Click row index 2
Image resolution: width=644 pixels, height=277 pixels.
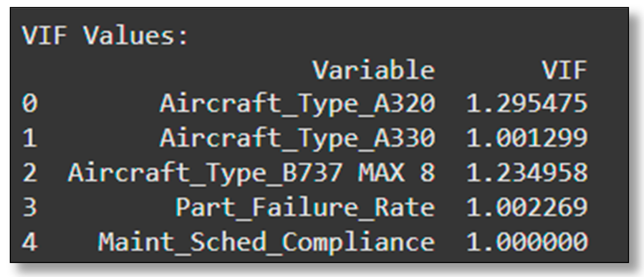click(x=30, y=173)
